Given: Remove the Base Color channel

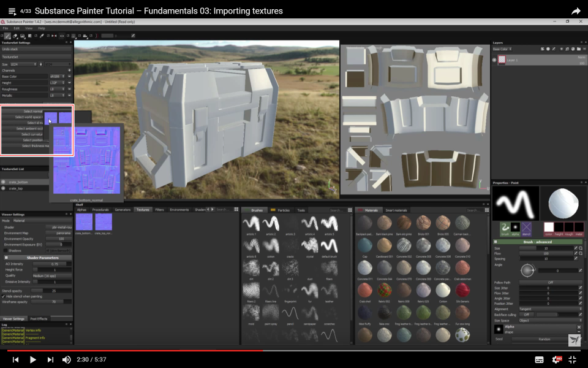Looking at the screenshot, I should (69, 77).
